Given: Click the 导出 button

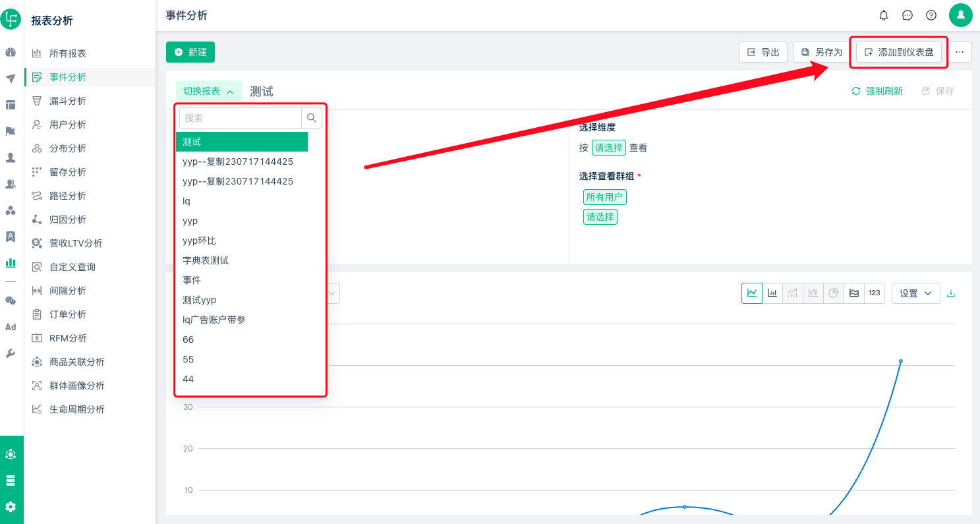Looking at the screenshot, I should click(x=763, y=52).
